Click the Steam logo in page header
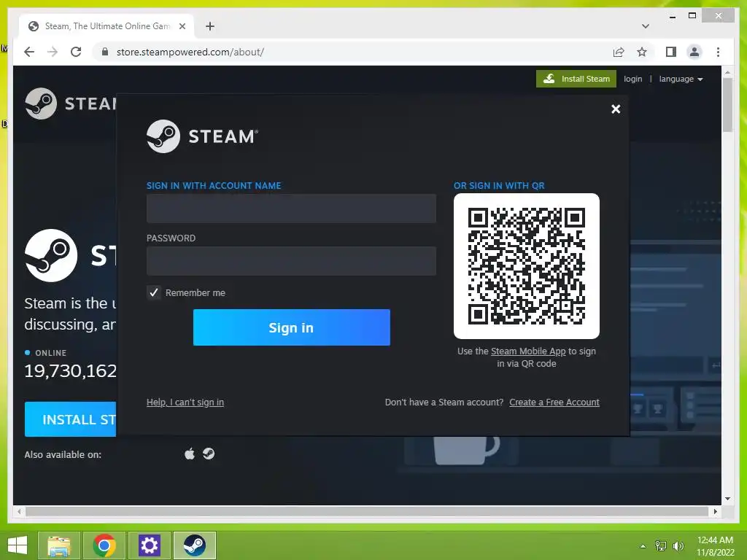The image size is (747, 560). [70, 104]
